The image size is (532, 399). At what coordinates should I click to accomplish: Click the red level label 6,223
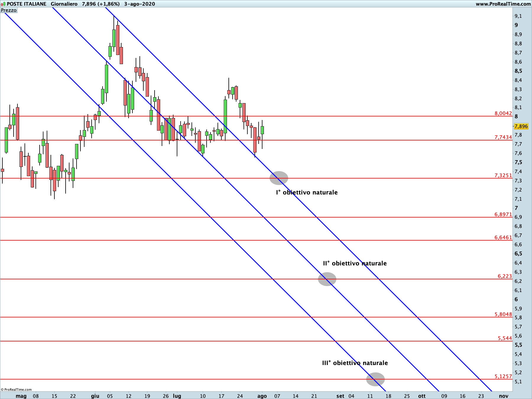click(505, 276)
